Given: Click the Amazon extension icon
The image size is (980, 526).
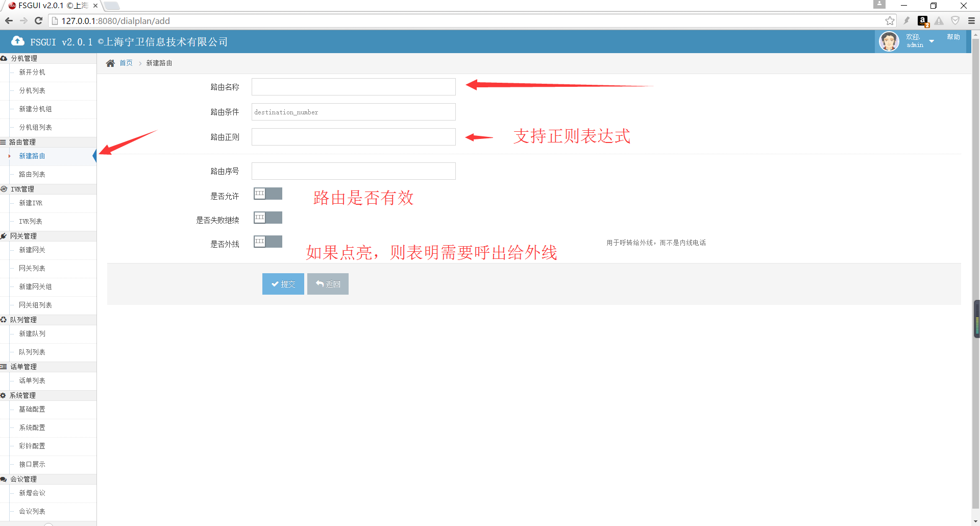Looking at the screenshot, I should (922, 21).
